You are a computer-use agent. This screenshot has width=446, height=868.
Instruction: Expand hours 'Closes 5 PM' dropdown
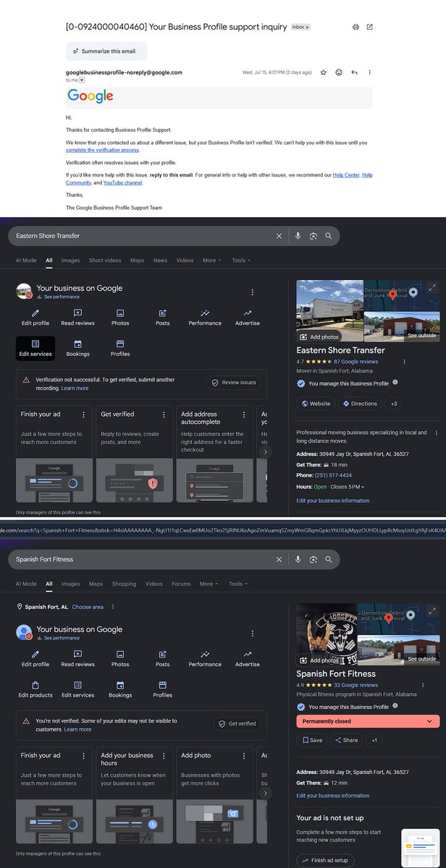point(349,487)
